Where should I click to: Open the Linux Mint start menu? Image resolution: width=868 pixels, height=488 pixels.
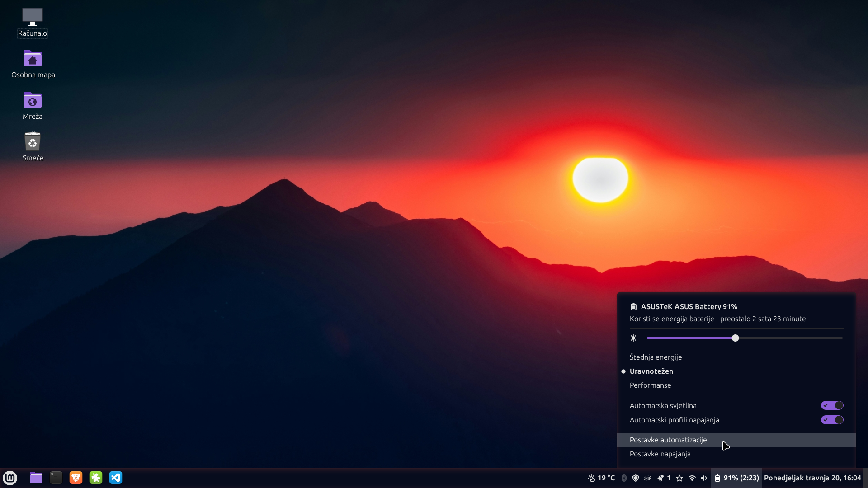(x=10, y=478)
